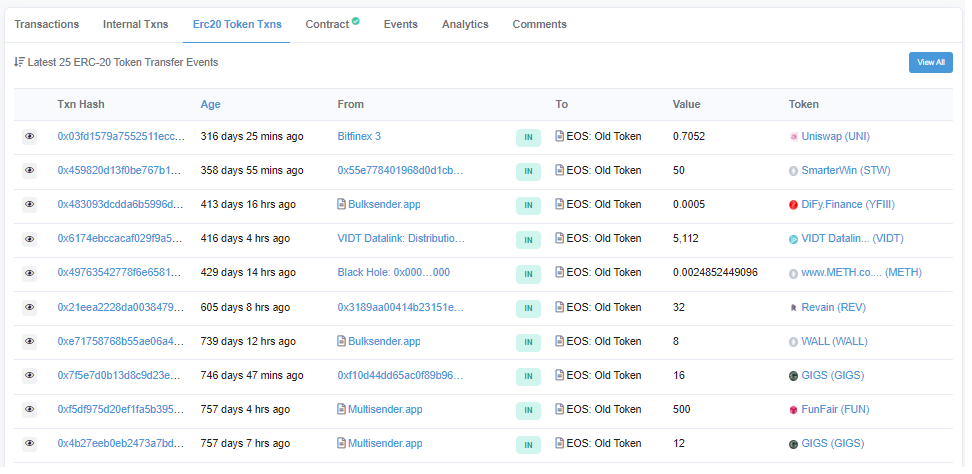Open the Uniswap (UNI) token page
The height and width of the screenshot is (474, 972).
coord(836,136)
